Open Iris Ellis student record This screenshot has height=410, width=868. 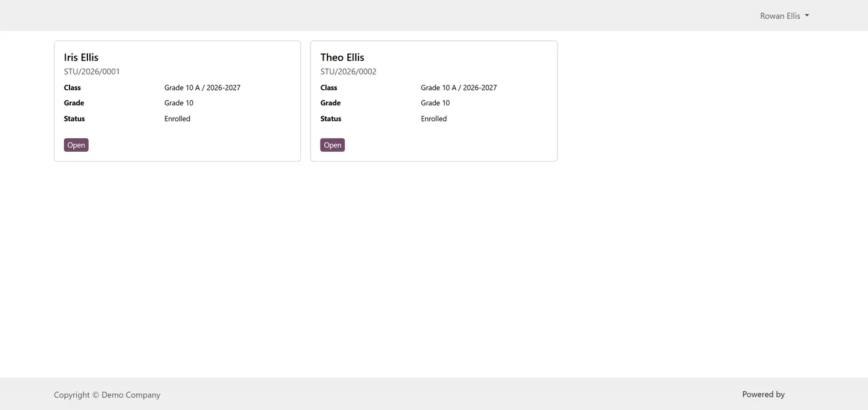[76, 145]
